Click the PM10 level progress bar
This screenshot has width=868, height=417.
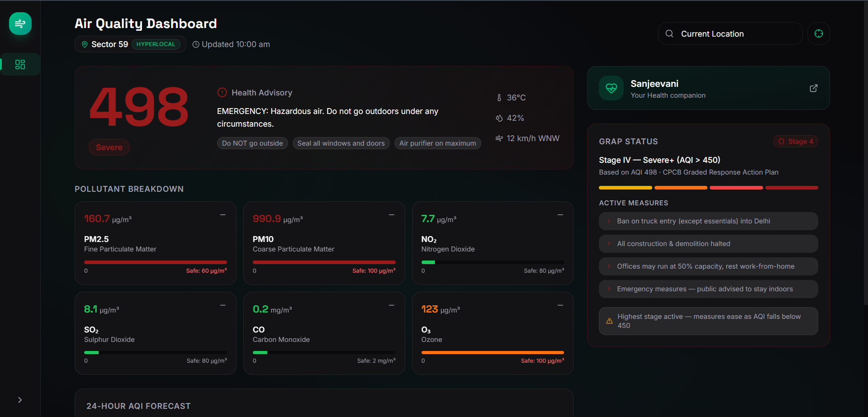pyautogui.click(x=324, y=262)
